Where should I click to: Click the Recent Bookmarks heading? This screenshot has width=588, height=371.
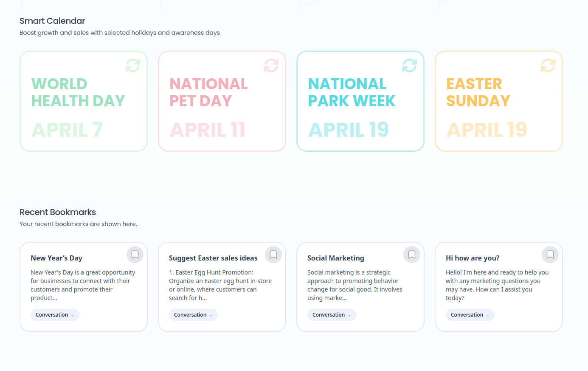coord(58,212)
